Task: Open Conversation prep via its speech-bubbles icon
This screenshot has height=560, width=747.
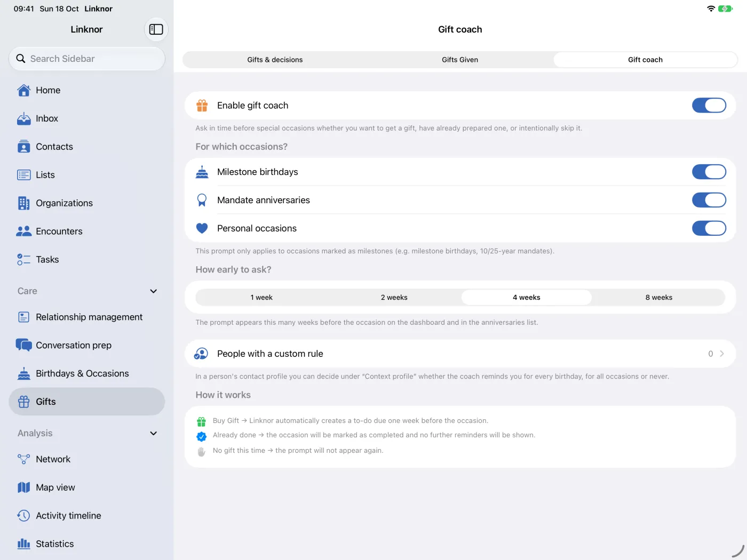Action: coord(24,346)
